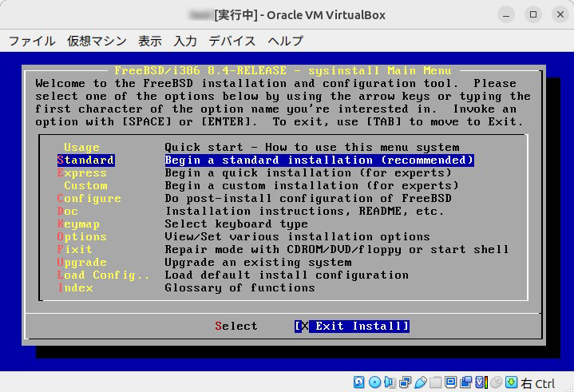The image size is (574, 392).
Task: Select the Options entry
Action: [81, 237]
